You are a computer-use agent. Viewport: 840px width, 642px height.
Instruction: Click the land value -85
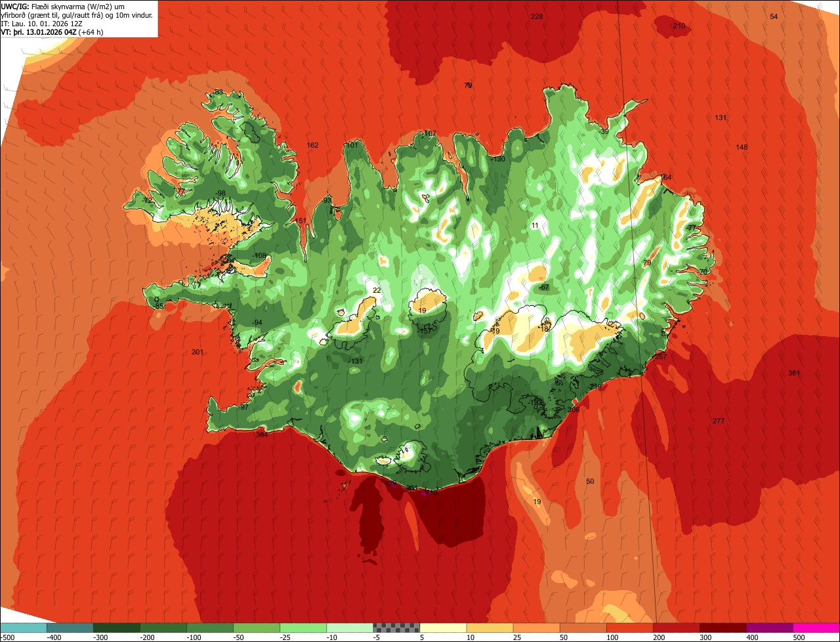click(x=158, y=306)
